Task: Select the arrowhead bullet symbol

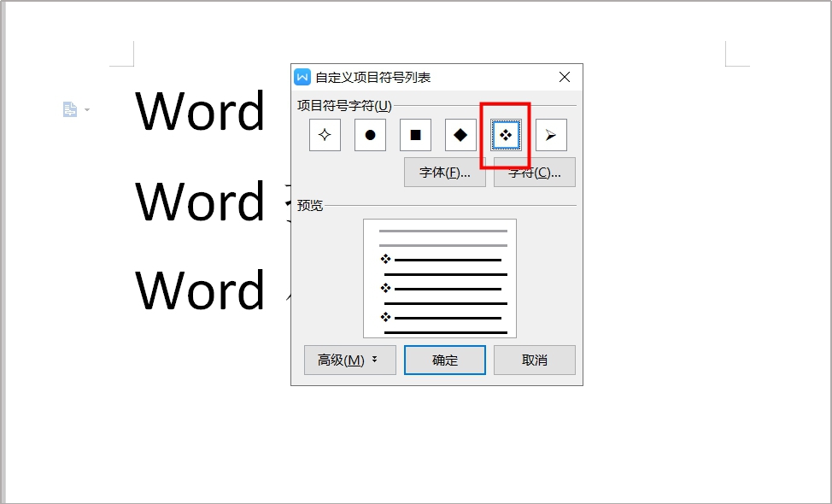Action: pos(551,135)
